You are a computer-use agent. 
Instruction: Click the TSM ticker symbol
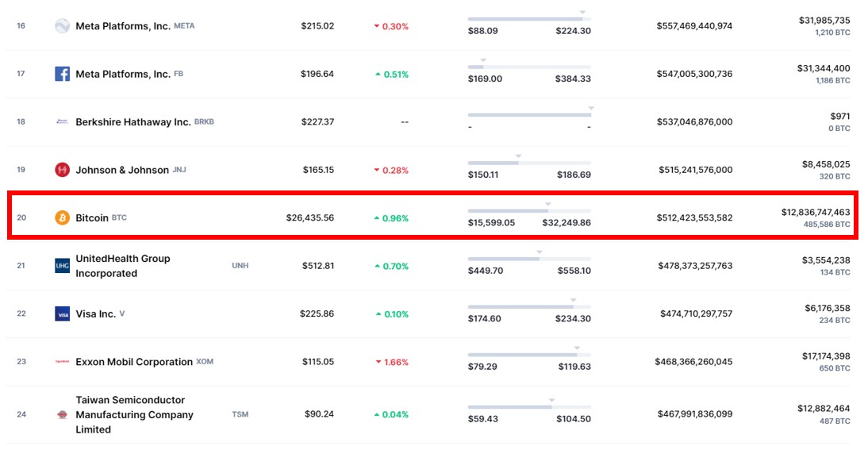240,414
